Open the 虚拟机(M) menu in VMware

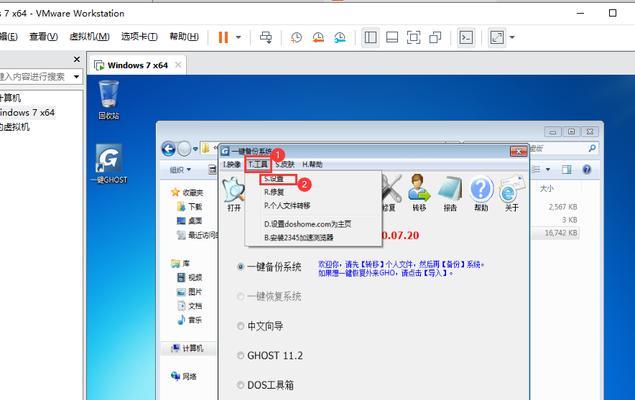89,36
